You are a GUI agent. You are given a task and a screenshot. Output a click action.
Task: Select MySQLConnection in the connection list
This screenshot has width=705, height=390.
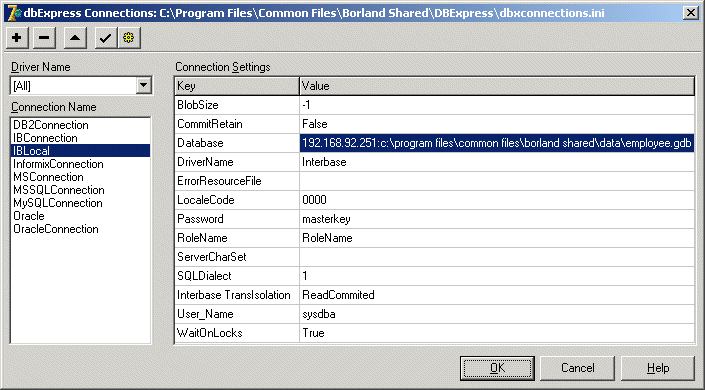58,203
